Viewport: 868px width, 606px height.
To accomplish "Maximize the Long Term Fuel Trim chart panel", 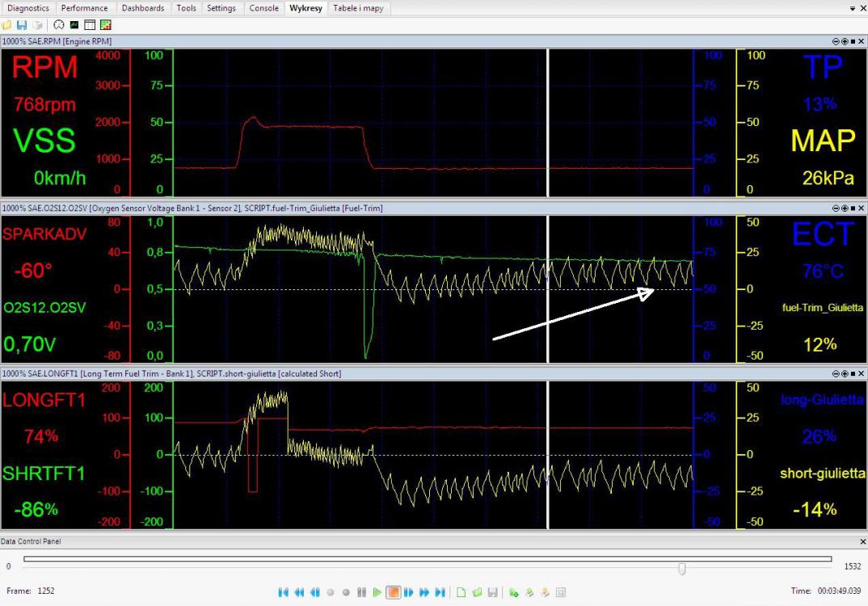I will [x=852, y=373].
